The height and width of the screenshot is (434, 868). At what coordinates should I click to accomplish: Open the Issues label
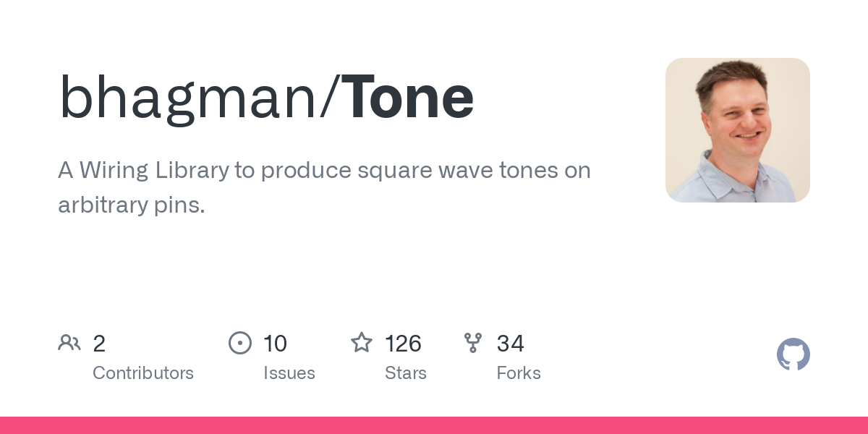[289, 373]
